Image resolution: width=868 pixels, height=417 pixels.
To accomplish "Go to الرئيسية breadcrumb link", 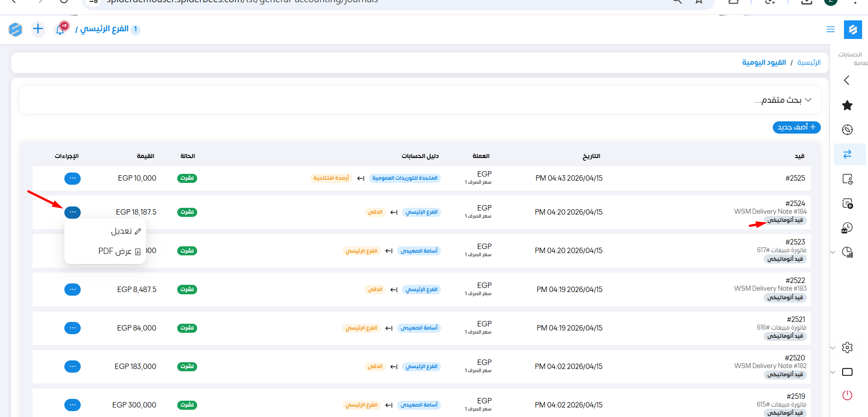I will click(809, 62).
